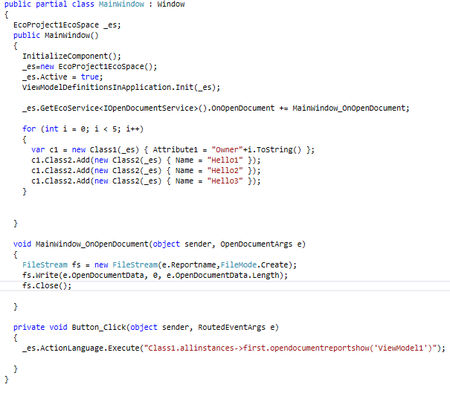
Task: Click the "Hello2" string literal
Action: tap(225, 170)
